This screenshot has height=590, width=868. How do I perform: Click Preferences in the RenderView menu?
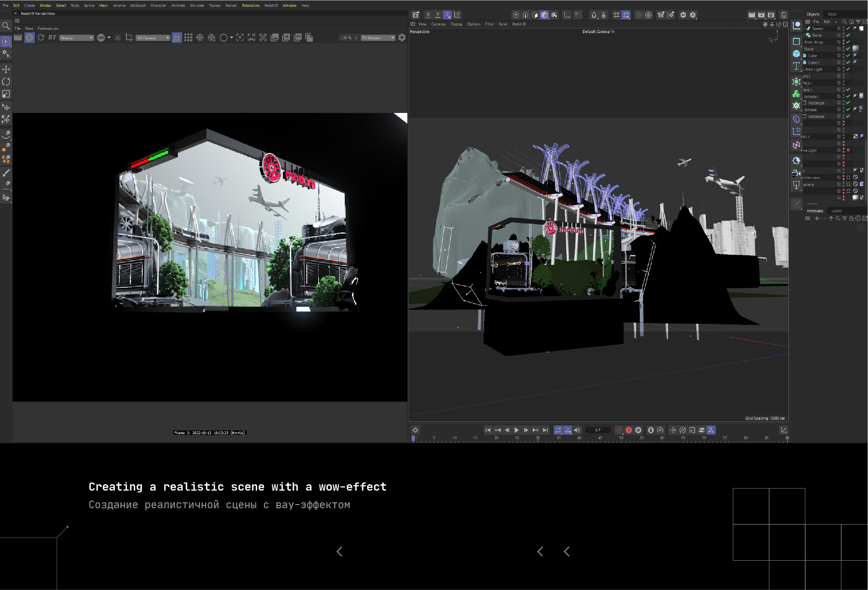[x=48, y=28]
